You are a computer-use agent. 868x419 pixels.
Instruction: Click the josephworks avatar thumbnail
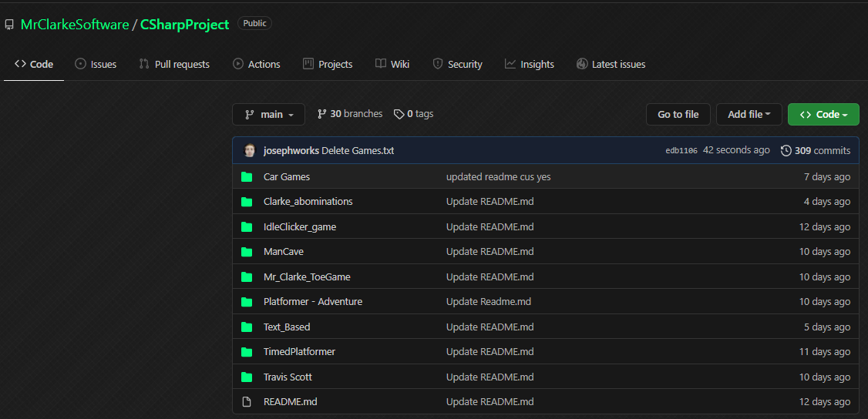(x=251, y=150)
